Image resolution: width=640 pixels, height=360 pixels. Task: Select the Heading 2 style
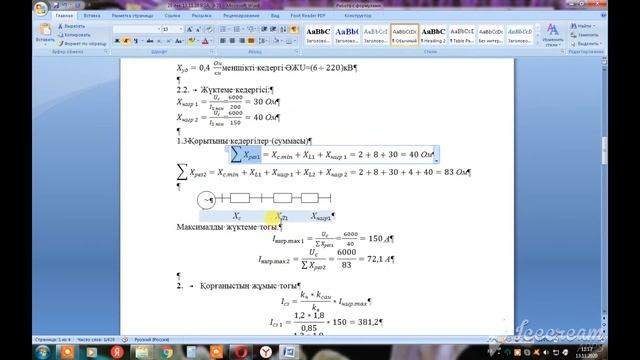click(433, 35)
